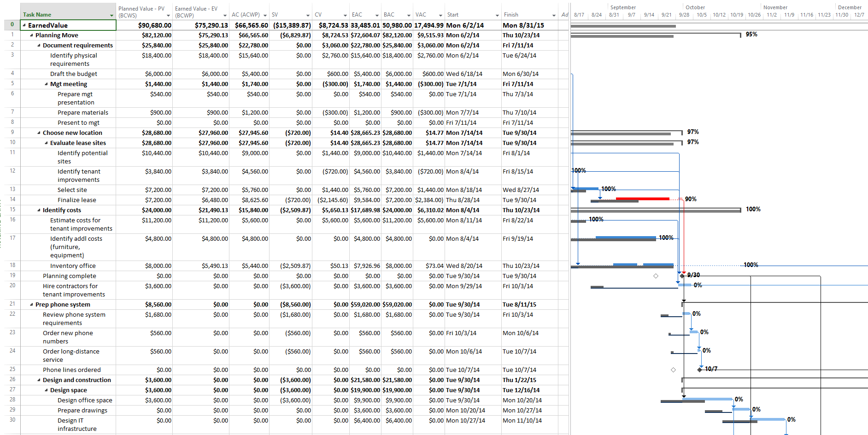The image size is (868, 435).
Task: Select the Phone lines ordered task name
Action: [x=72, y=370]
